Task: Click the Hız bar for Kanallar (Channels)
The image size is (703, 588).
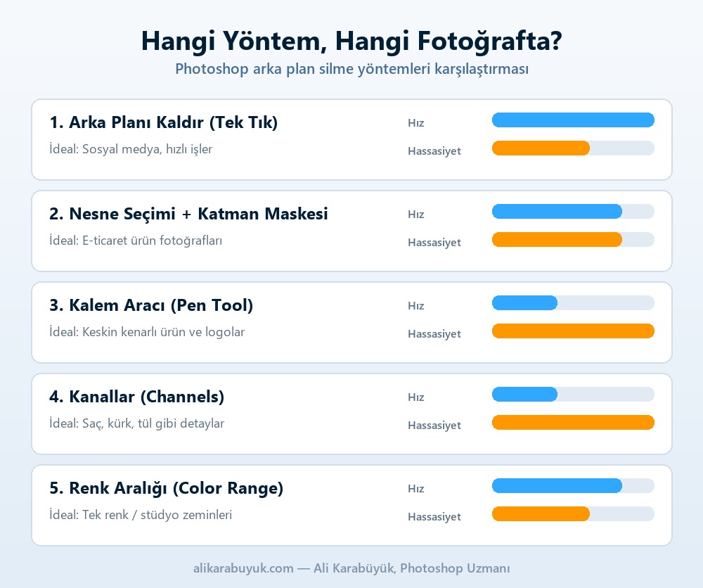Action: coord(573,395)
